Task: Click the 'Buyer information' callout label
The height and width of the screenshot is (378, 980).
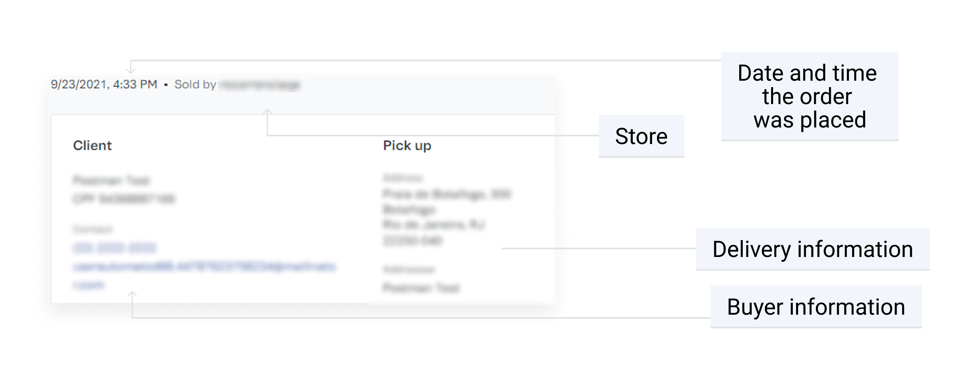Action: click(816, 307)
